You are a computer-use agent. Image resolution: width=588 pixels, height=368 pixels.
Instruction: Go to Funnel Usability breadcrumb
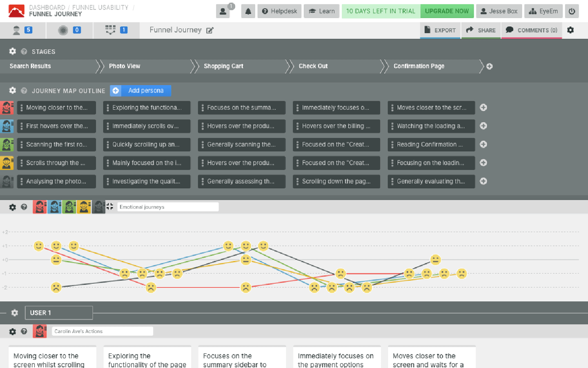pyautogui.click(x=100, y=7)
